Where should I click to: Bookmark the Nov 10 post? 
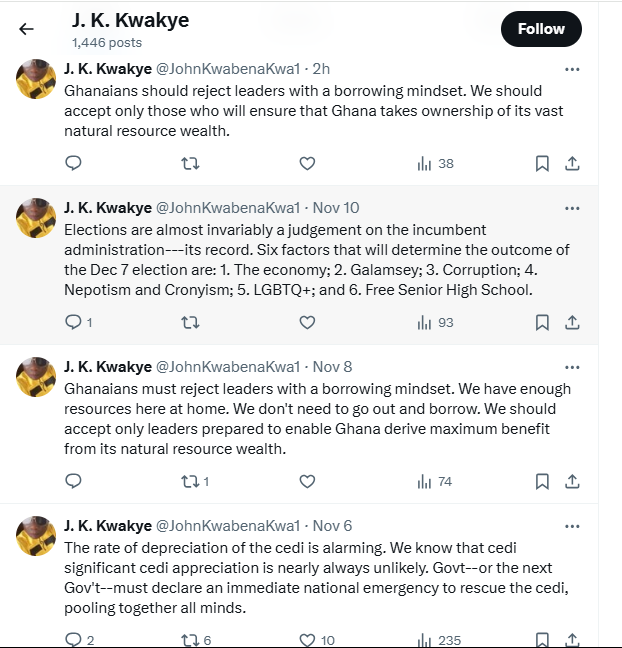542,322
